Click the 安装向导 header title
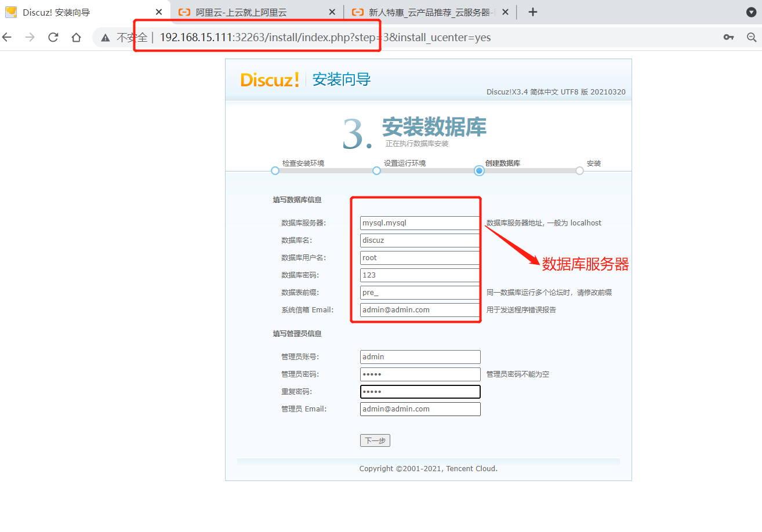The image size is (762, 532). 342,79
